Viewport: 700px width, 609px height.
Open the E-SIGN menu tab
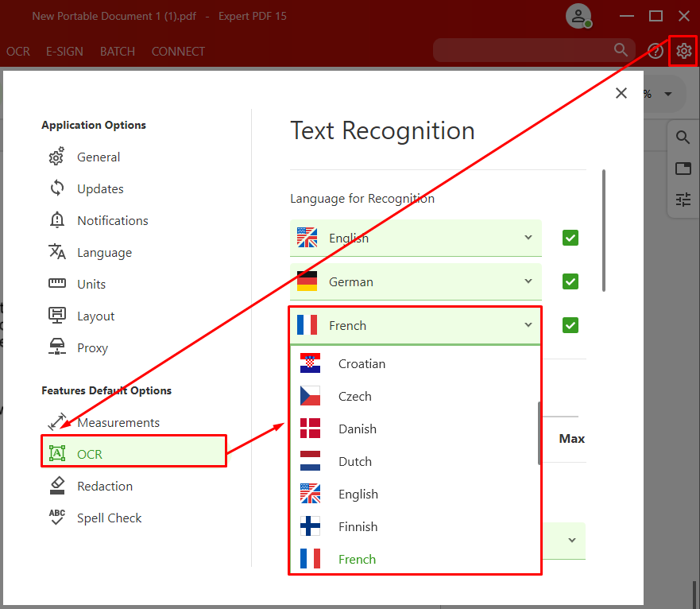pyautogui.click(x=64, y=52)
